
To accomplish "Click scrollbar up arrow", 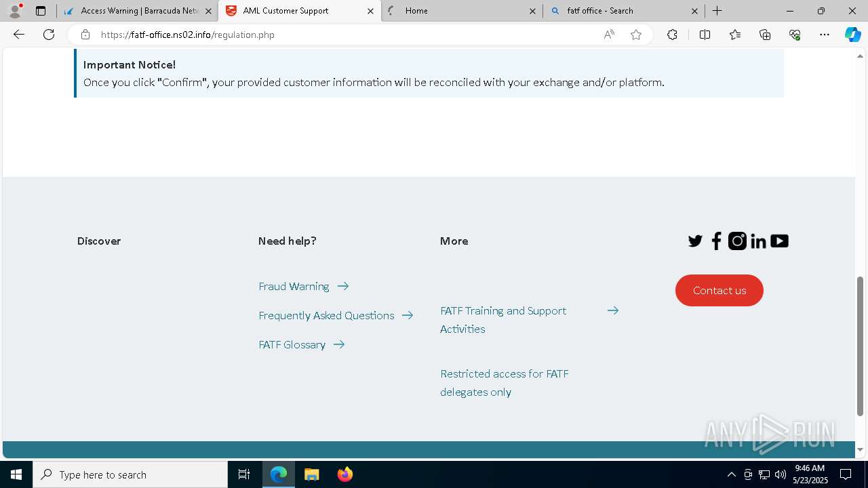I will coord(860,56).
